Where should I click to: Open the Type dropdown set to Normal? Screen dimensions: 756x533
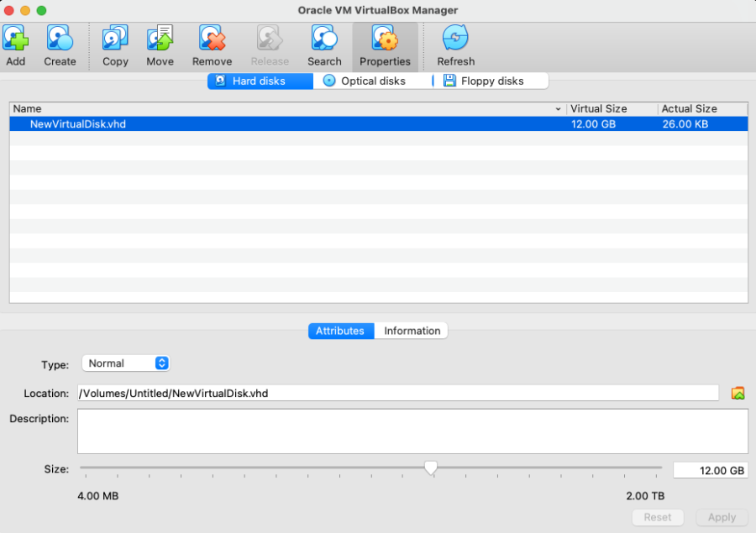126,363
